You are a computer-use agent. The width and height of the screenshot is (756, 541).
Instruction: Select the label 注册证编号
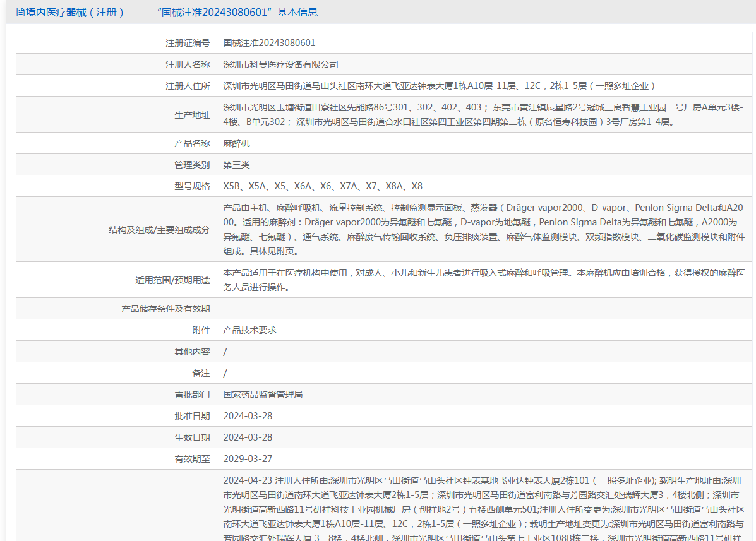coord(188,43)
